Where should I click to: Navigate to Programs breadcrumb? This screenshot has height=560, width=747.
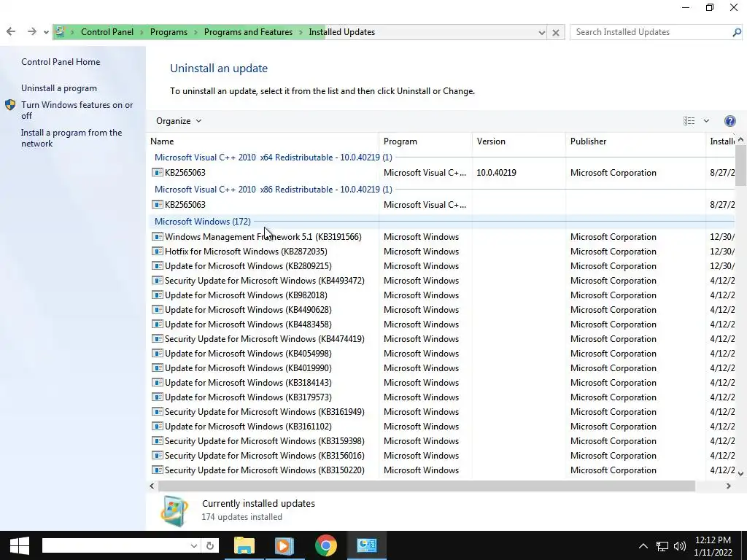pos(169,32)
